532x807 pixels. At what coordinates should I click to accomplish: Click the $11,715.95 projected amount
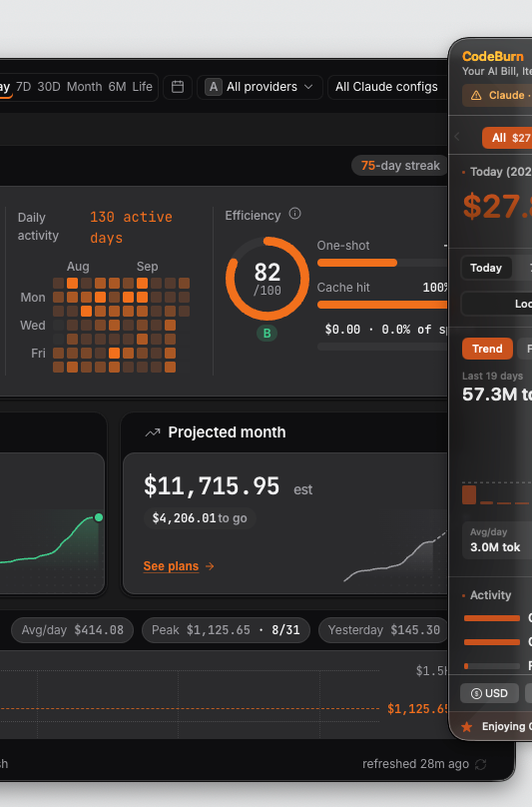[x=212, y=485]
